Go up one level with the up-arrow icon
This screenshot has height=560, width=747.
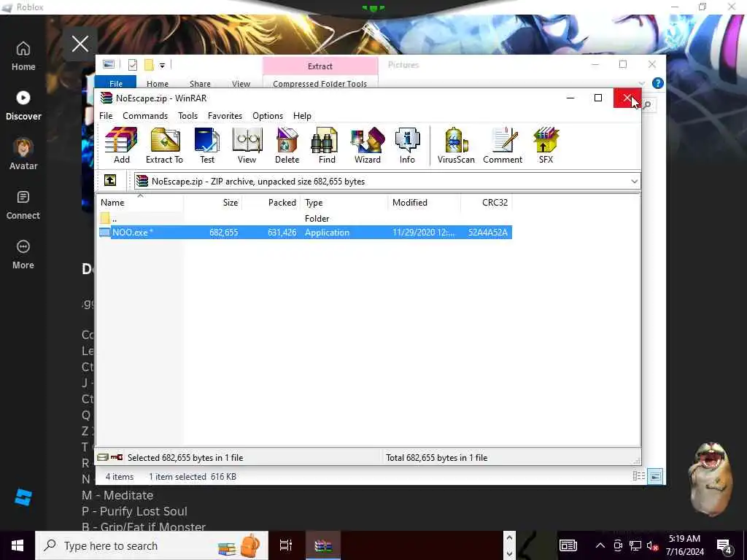[x=110, y=181]
